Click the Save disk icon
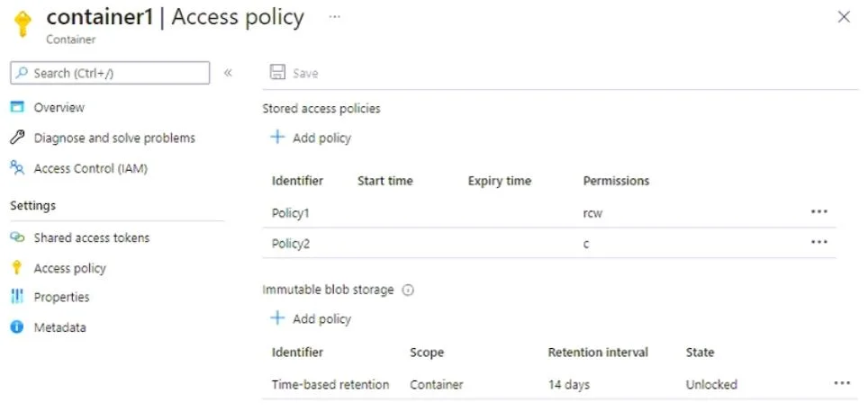This screenshot has height=411, width=868. point(277,73)
